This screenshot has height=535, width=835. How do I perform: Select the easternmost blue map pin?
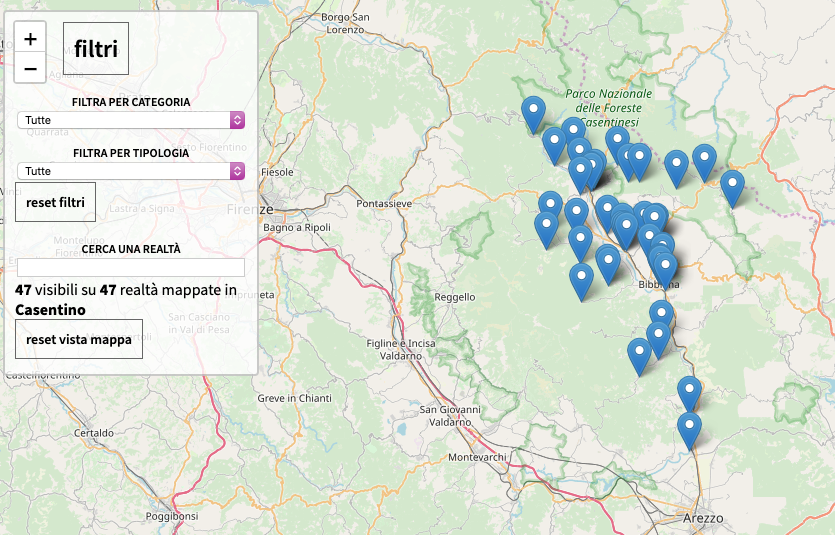coord(732,187)
